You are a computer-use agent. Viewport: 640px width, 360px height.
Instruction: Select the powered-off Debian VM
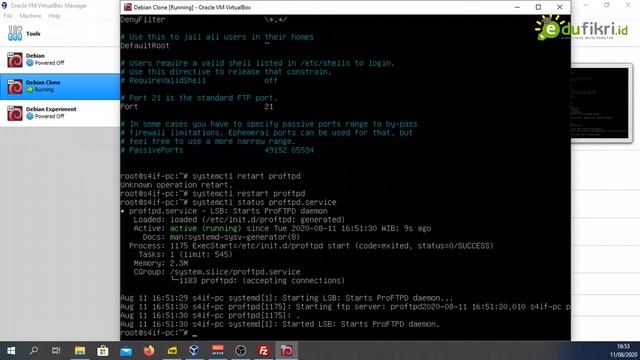60,60
